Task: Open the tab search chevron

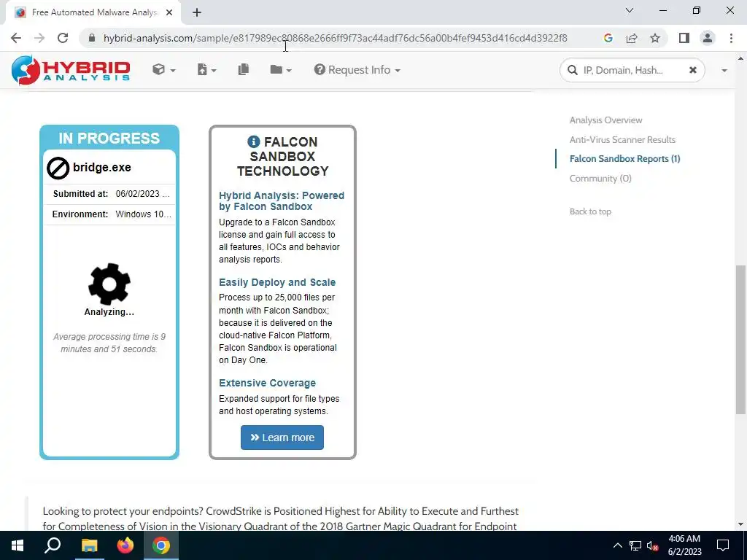Action: point(630,10)
